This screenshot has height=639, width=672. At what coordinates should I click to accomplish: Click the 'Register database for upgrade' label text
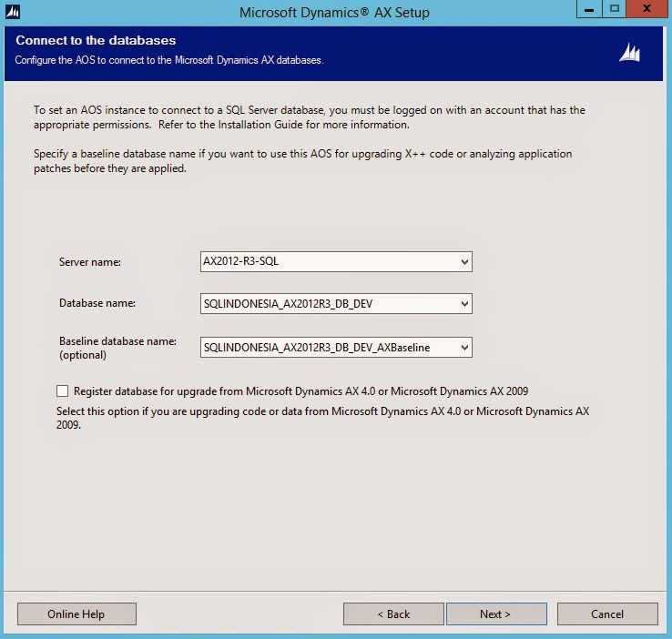pyautogui.click(x=300, y=391)
